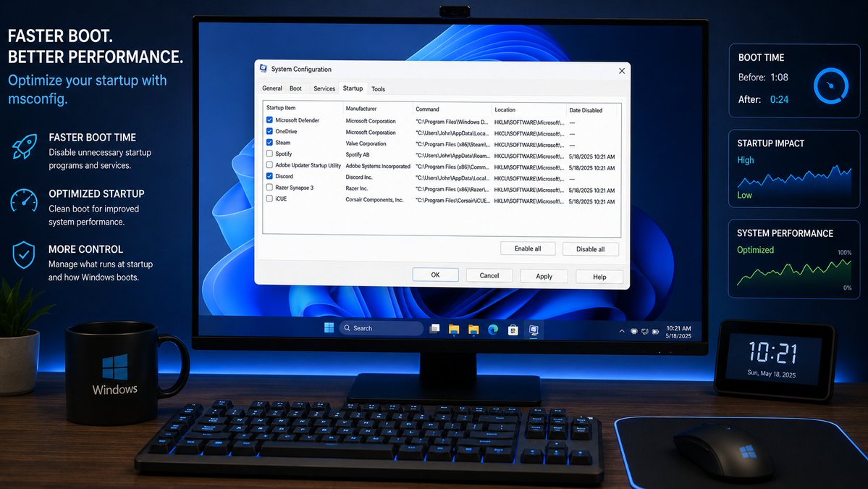This screenshot has width=868, height=489.
Task: Click the Steam row command path
Action: 452,144
